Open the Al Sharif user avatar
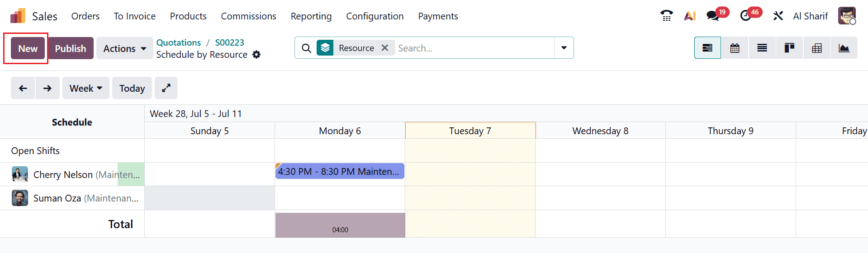The image size is (868, 253). [x=847, y=16]
